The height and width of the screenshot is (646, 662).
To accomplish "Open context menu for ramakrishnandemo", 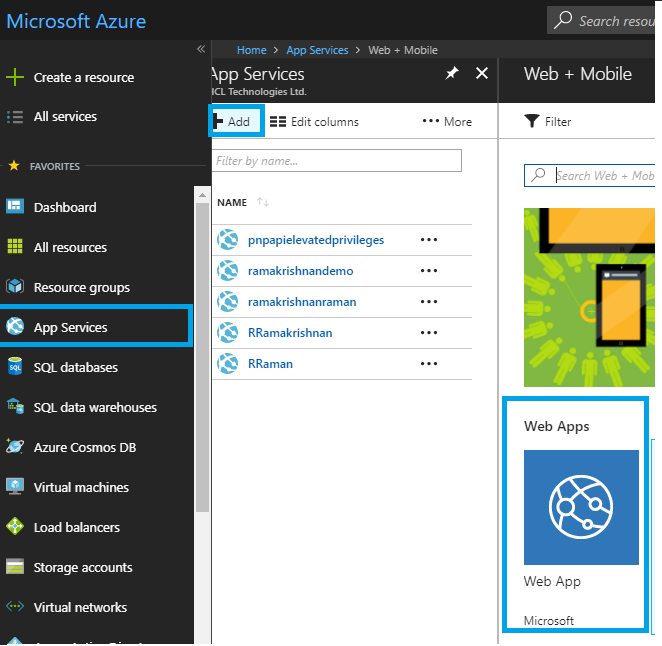I will coord(429,271).
